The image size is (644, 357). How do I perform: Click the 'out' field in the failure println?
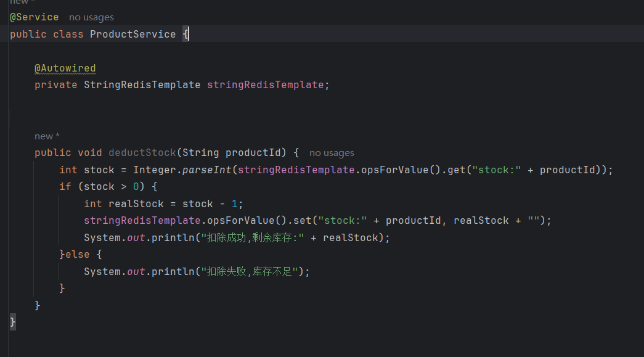[136, 271]
